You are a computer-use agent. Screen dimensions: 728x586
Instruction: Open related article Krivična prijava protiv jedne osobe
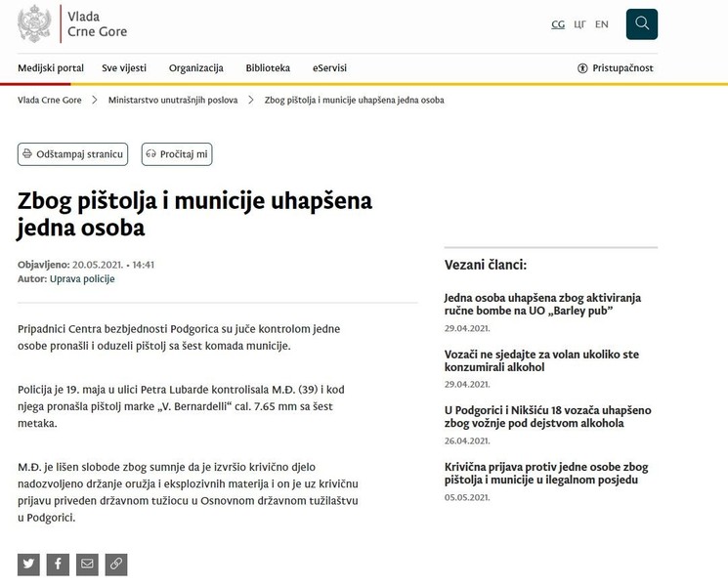[546, 473]
